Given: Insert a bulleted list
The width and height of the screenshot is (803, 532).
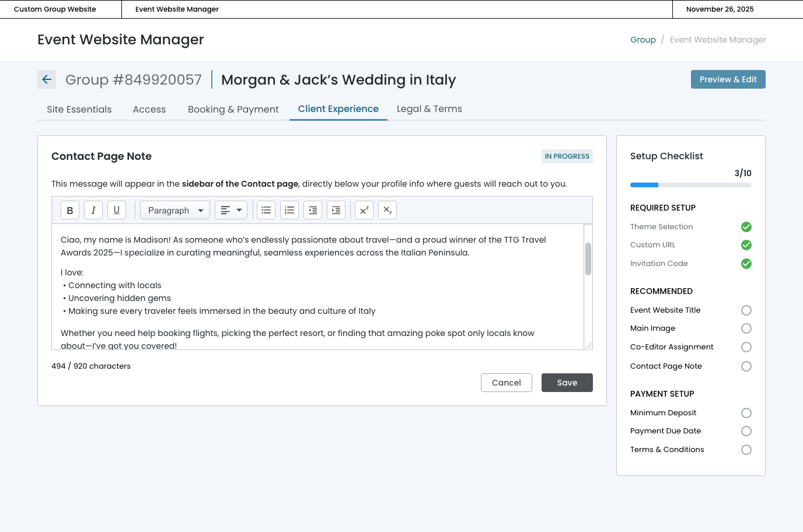Looking at the screenshot, I should (266, 210).
